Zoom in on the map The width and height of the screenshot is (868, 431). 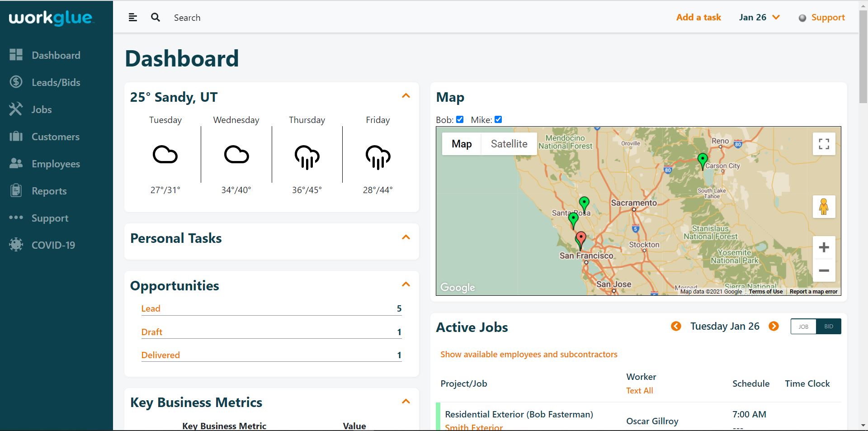824,247
